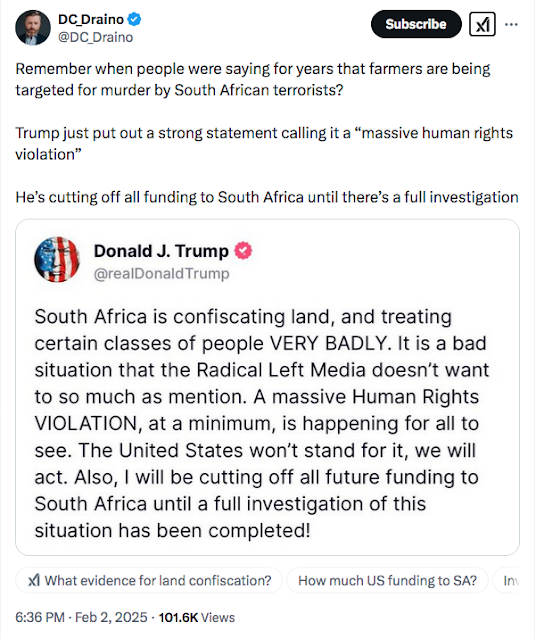
Task: Select 'What evidence for land confiscation?' suggestion
Action: (149, 580)
